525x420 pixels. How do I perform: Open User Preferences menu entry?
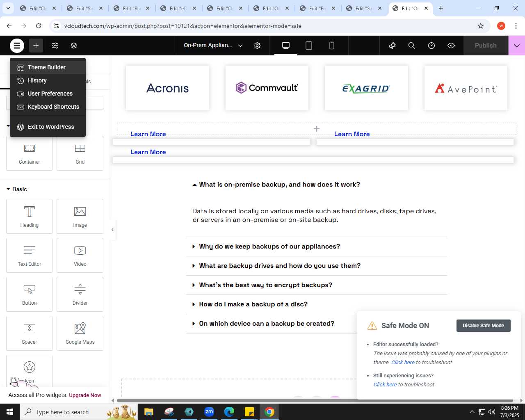click(48, 94)
